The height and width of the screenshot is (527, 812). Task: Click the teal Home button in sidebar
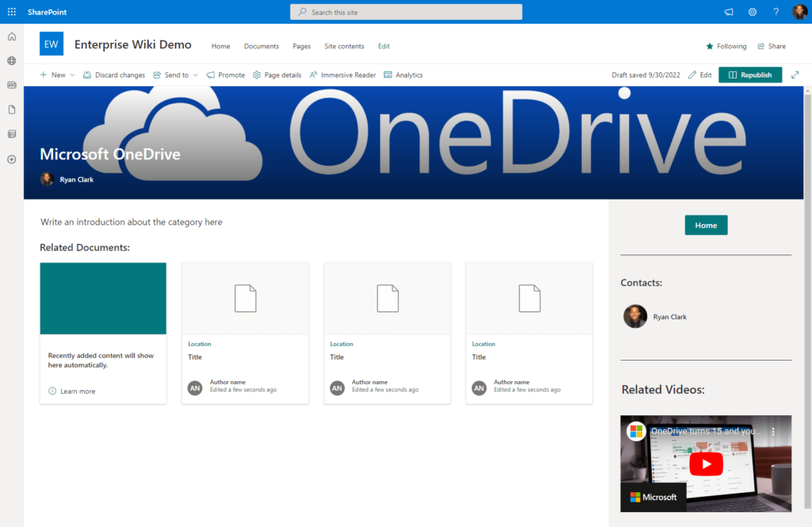click(706, 225)
